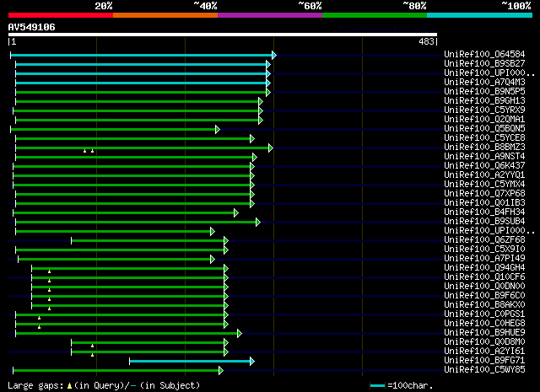Click the green ~80% identity legend segment
540x392 pixels.
pyautogui.click(x=375, y=15)
